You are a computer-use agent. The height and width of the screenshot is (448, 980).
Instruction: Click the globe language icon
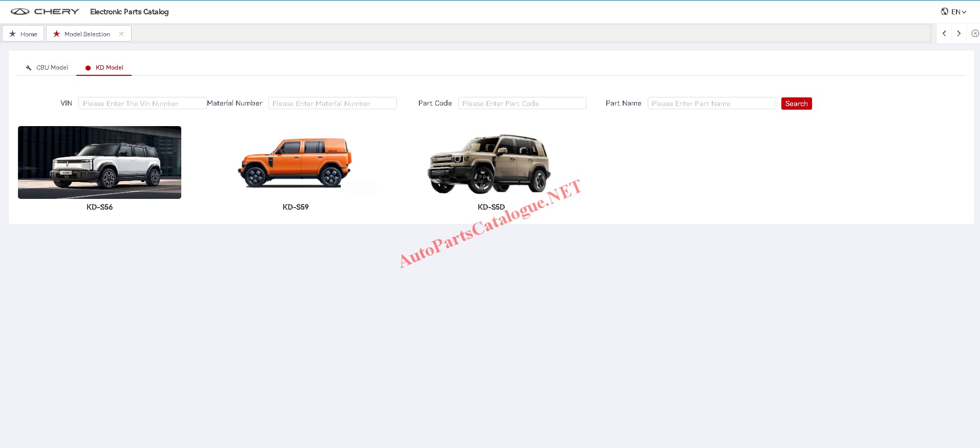click(945, 11)
